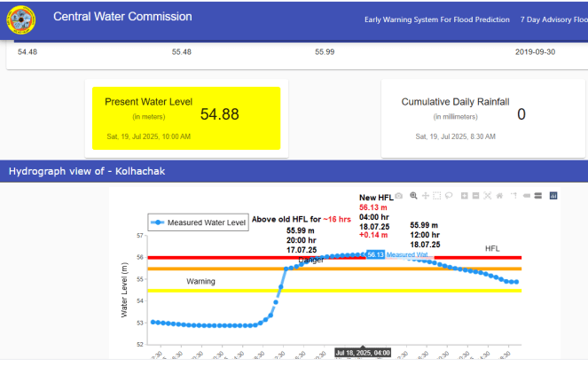Click the Central Water Commission header title
Screen dimensions: 588x374
[x=122, y=17]
